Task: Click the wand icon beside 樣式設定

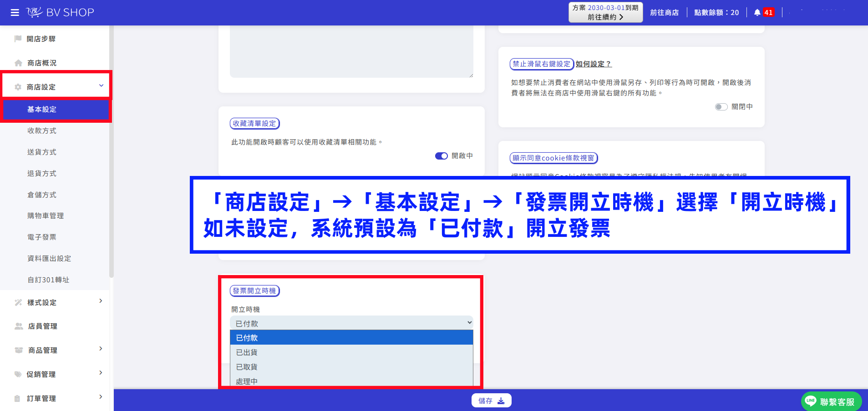Action: [x=18, y=302]
